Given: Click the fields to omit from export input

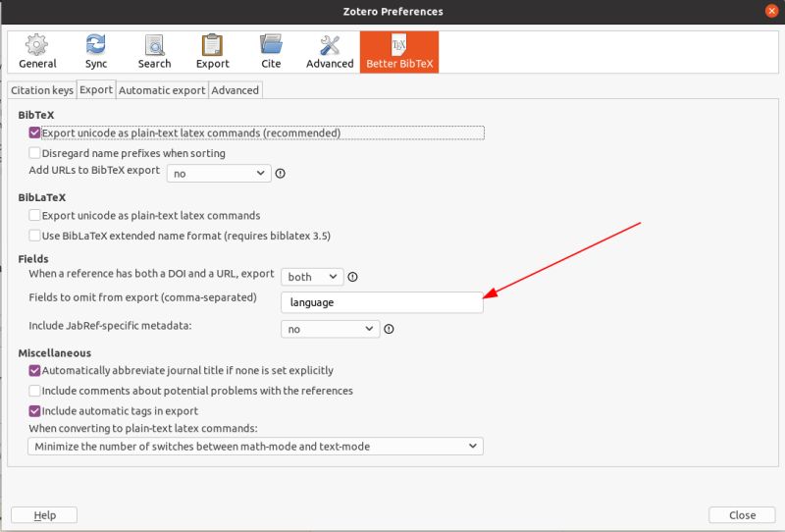Looking at the screenshot, I should 382,302.
